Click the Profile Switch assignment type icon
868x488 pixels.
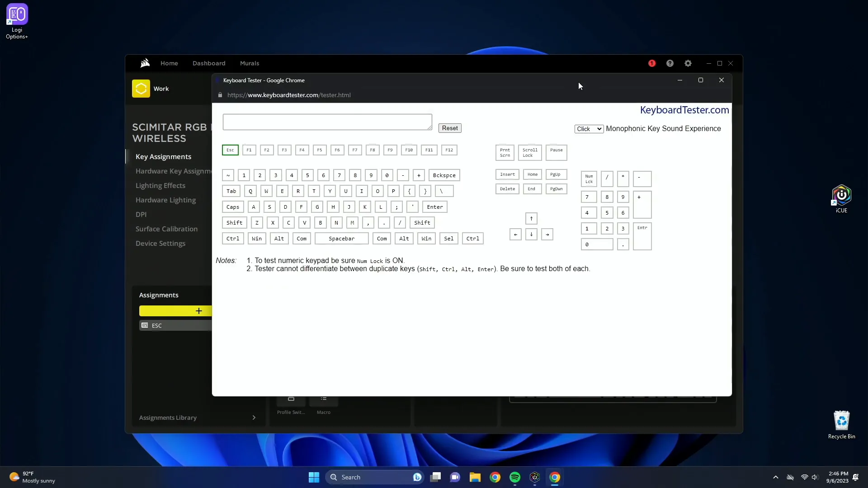[x=291, y=399]
